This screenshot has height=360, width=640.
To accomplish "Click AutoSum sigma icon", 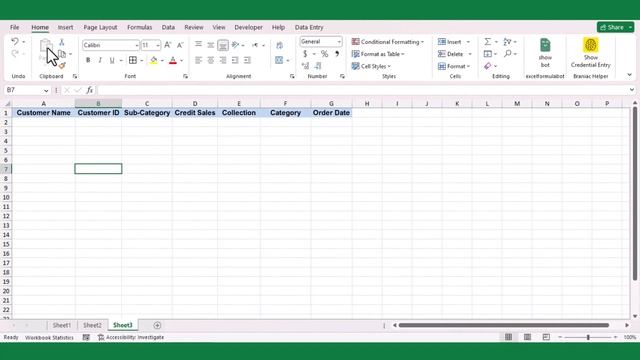I will tap(487, 42).
